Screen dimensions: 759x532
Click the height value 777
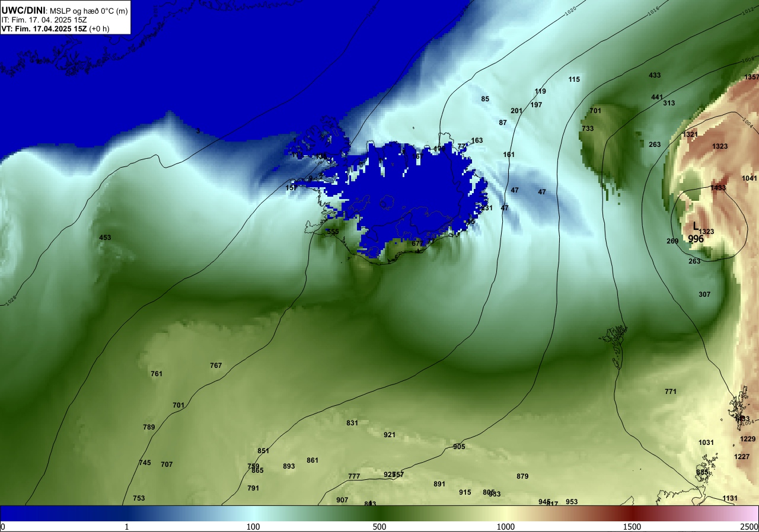(x=354, y=476)
